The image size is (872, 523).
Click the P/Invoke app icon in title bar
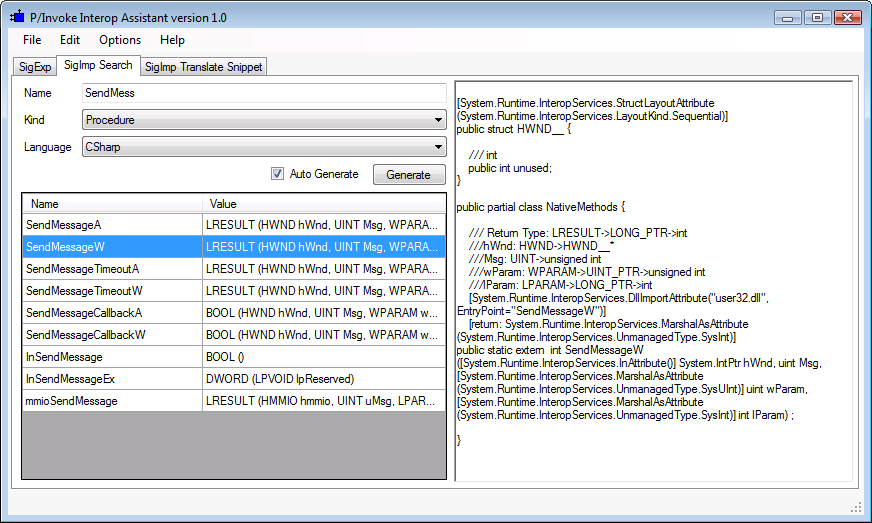click(17, 17)
